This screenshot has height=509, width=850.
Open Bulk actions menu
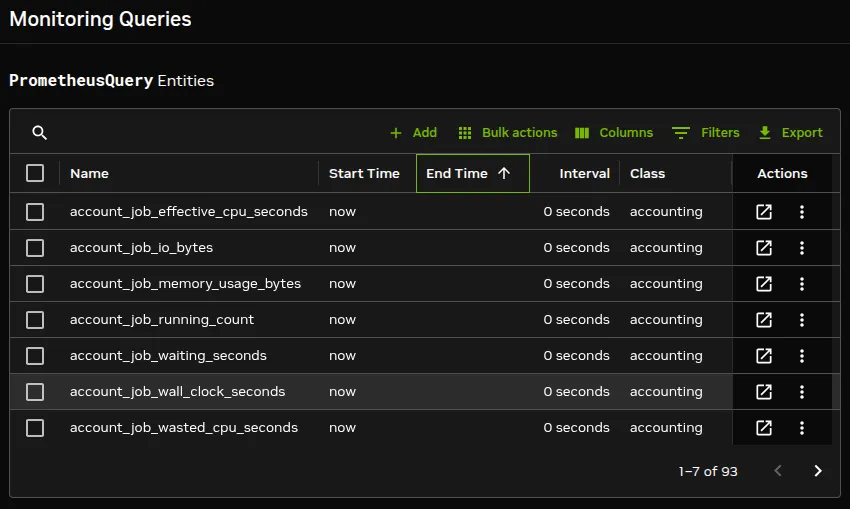[508, 133]
